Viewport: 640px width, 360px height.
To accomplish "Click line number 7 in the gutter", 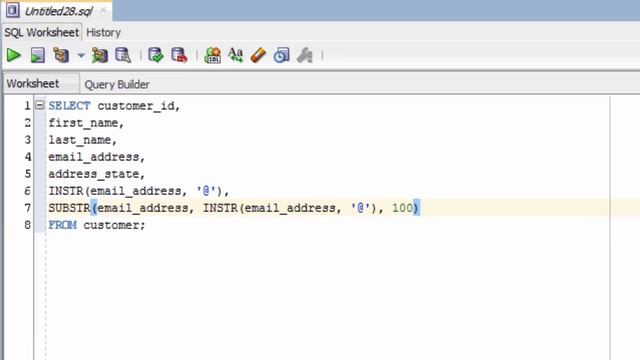I will click(27, 208).
